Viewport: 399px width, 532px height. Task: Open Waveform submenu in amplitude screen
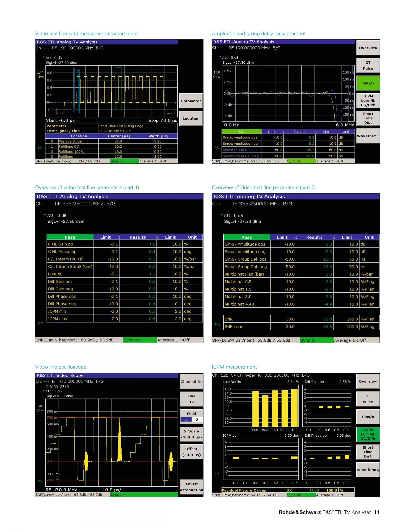click(368, 136)
